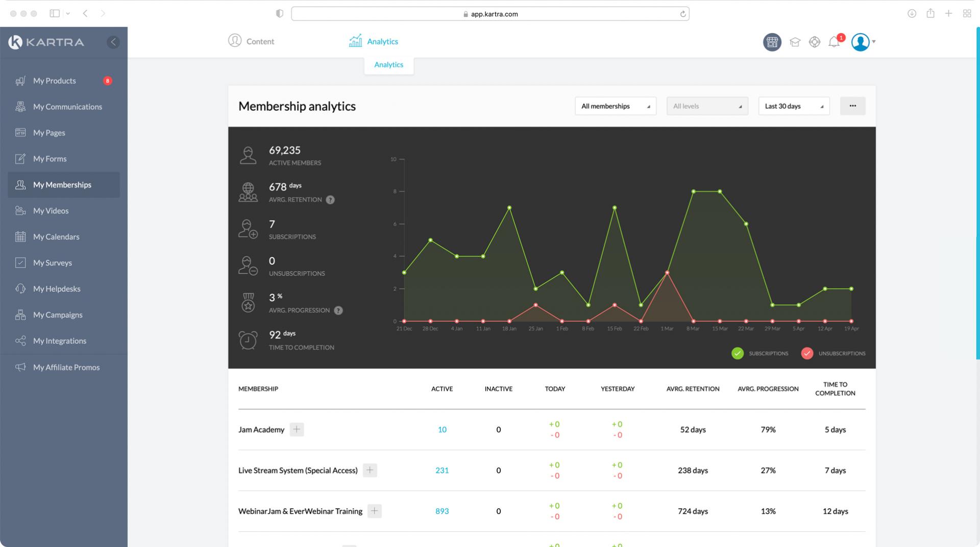Click the browser address bar
The height and width of the screenshot is (547, 980).
point(490,14)
